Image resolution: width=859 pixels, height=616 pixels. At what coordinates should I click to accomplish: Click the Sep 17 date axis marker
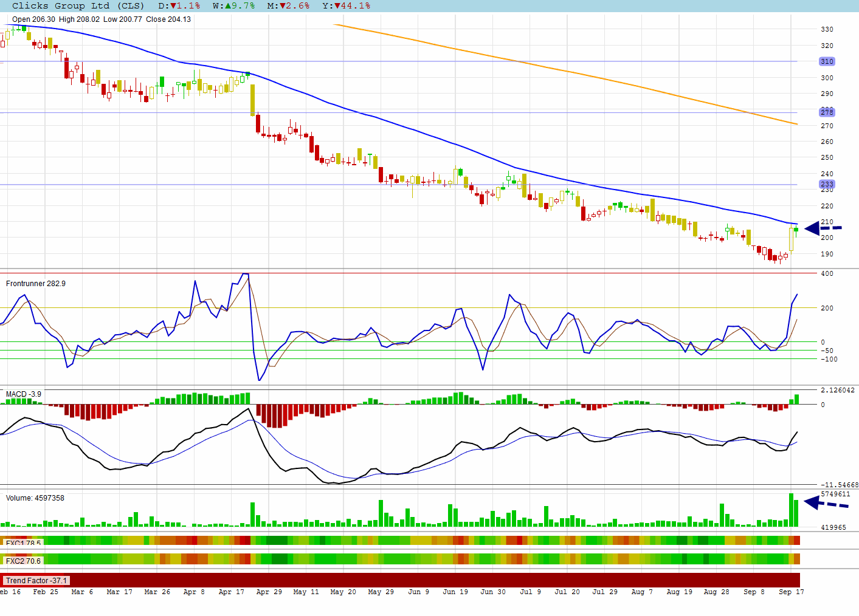click(x=792, y=592)
